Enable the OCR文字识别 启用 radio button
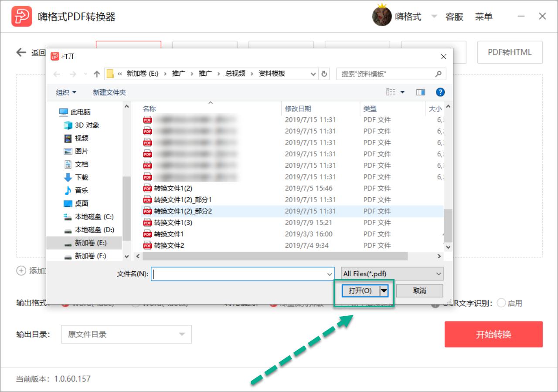Image resolution: width=558 pixels, height=392 pixels. (x=501, y=303)
